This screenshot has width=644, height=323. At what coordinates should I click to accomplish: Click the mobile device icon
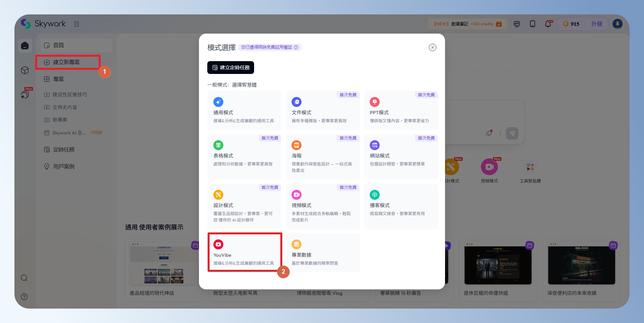click(x=533, y=24)
